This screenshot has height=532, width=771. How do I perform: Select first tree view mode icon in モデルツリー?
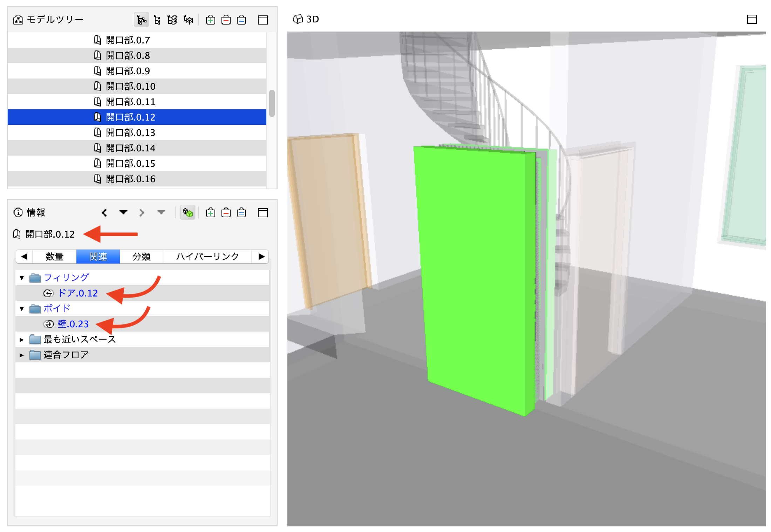(142, 20)
